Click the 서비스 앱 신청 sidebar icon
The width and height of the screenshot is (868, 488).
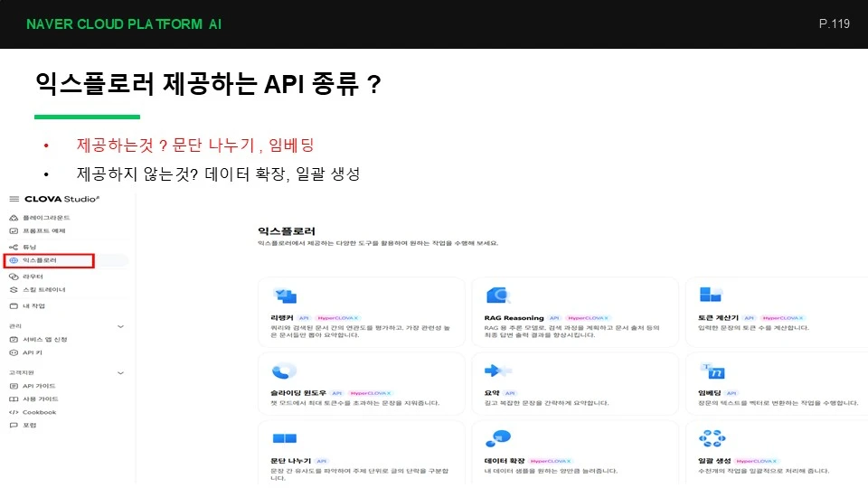(14, 340)
